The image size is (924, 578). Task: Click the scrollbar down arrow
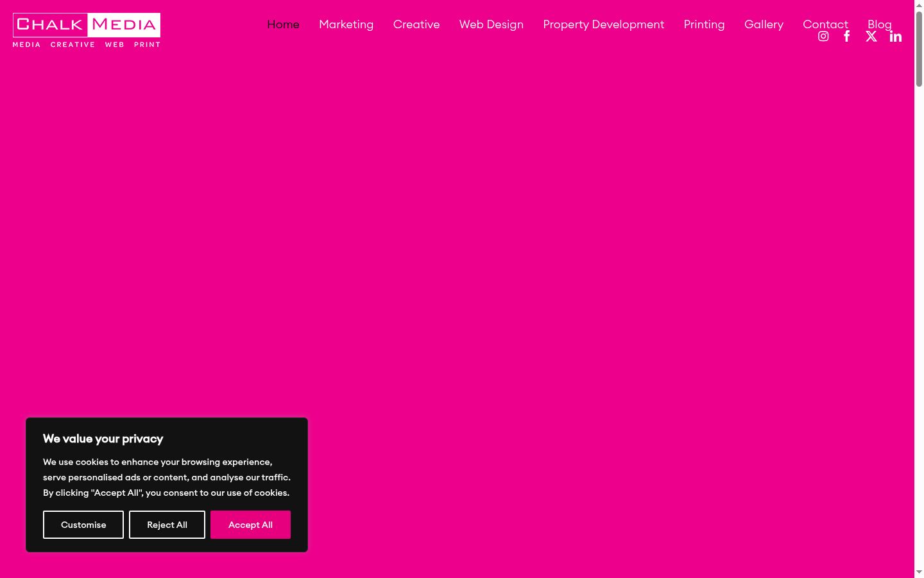[919, 572]
